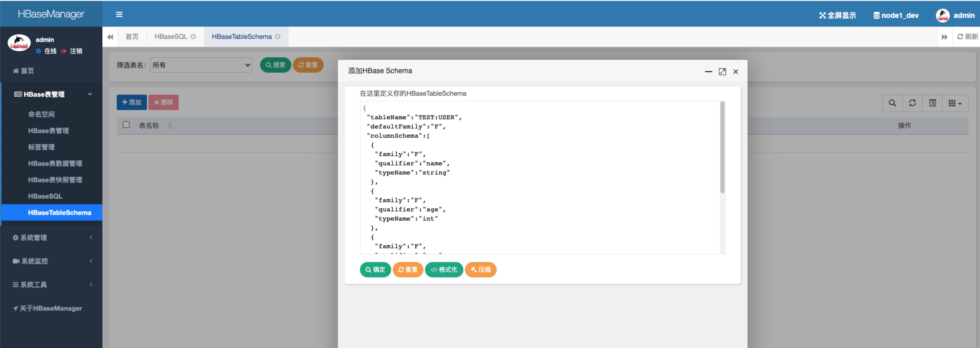980x348 pixels.
Task: Close the HBaseSQL tab
Action: pyautogui.click(x=194, y=37)
